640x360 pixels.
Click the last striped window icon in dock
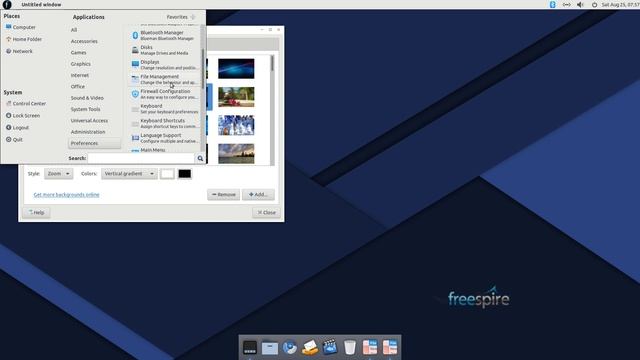390,347
